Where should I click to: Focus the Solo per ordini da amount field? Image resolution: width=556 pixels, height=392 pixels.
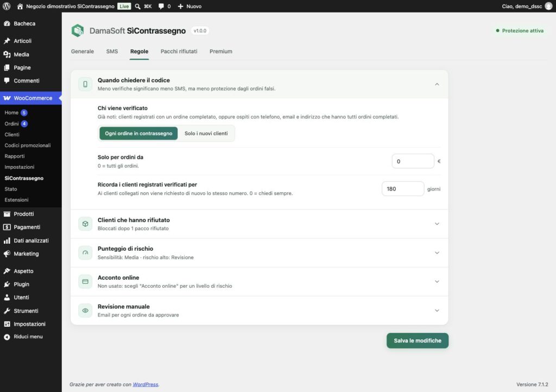point(413,161)
